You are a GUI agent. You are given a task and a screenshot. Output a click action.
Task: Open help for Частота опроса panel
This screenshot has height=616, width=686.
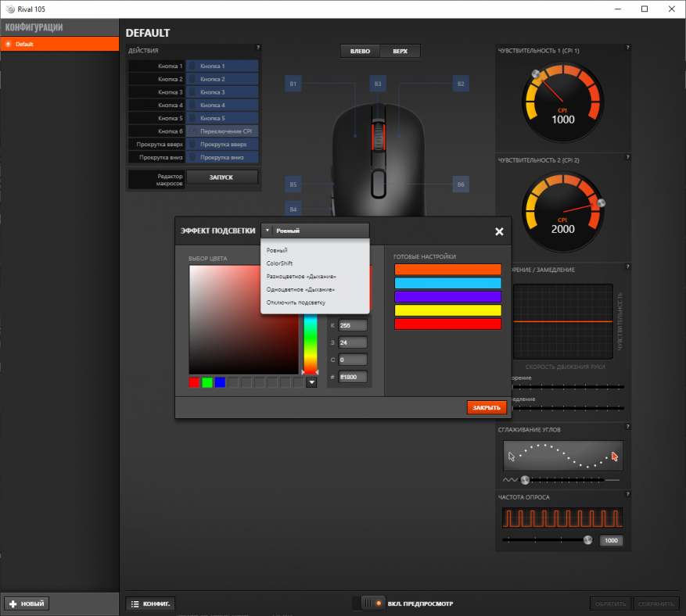point(628,494)
